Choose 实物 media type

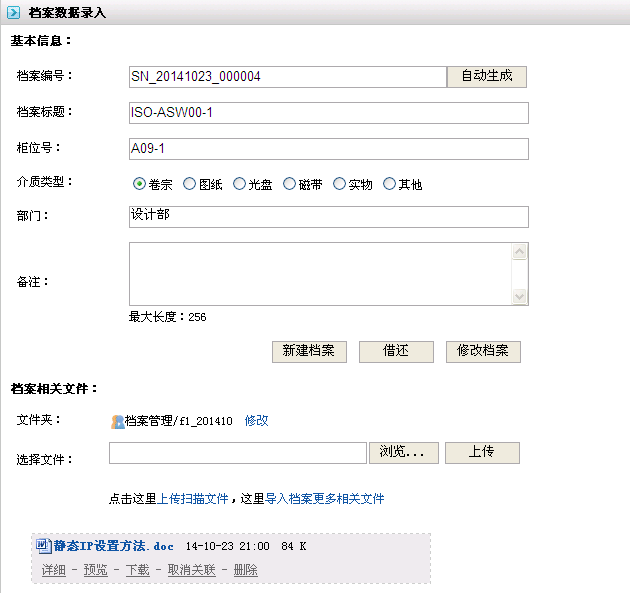point(339,184)
